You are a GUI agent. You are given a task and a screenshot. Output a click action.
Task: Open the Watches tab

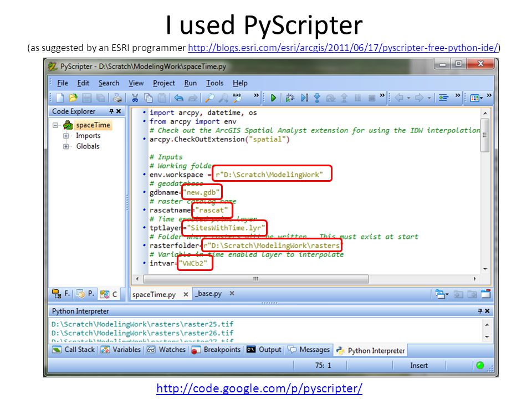[x=166, y=350]
